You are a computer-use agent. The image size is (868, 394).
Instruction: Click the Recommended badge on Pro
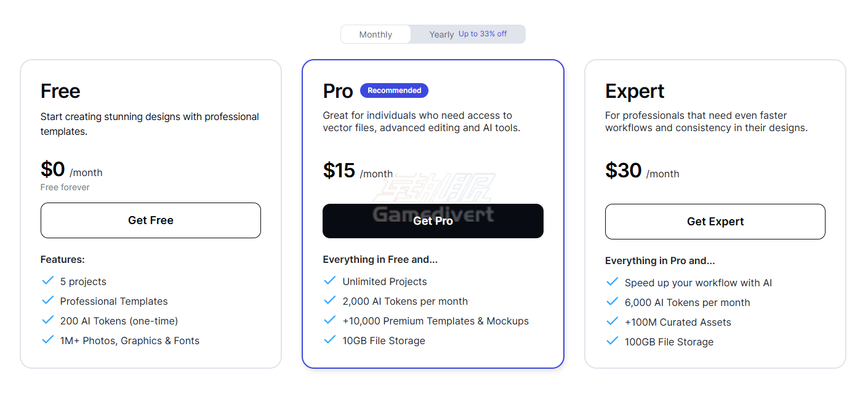394,90
